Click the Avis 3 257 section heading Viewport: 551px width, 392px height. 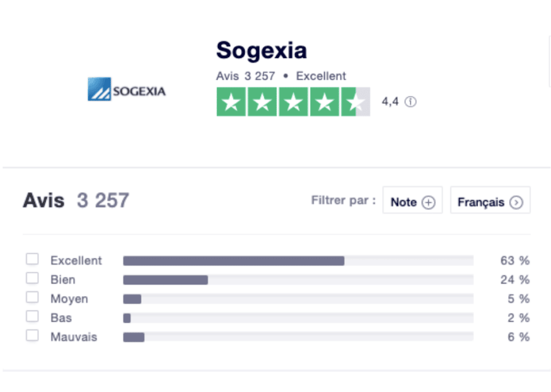pos(76,201)
